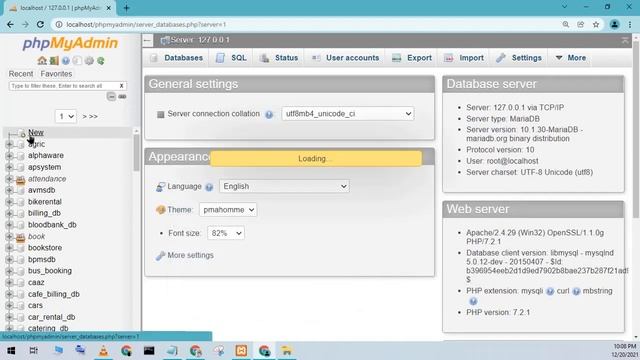The height and width of the screenshot is (360, 640).
Task: Open a new browser tab
Action: [x=126, y=8]
